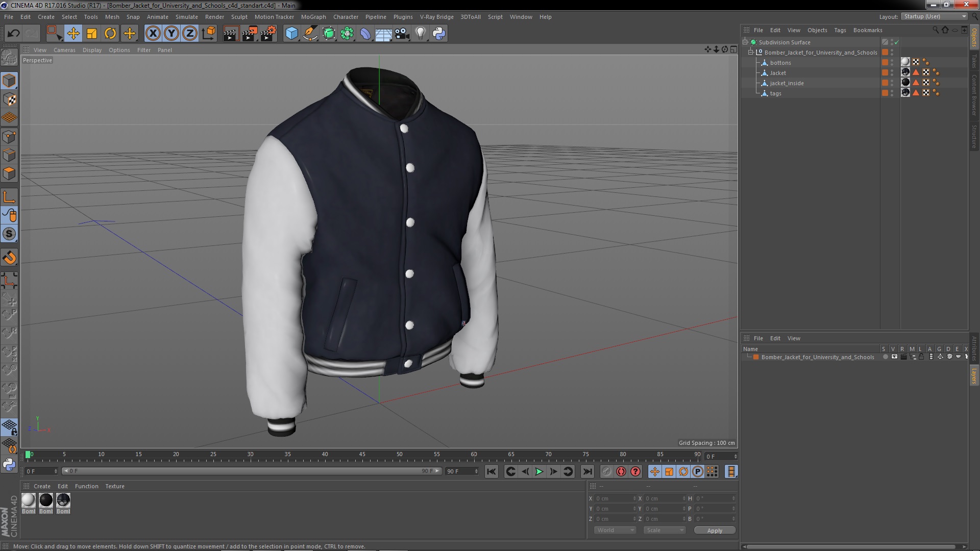Click Render View clapperboard icon

pyautogui.click(x=230, y=34)
